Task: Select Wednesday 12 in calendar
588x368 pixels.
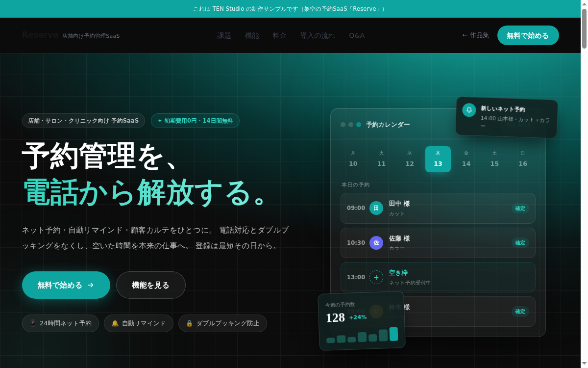Action: 410,159
